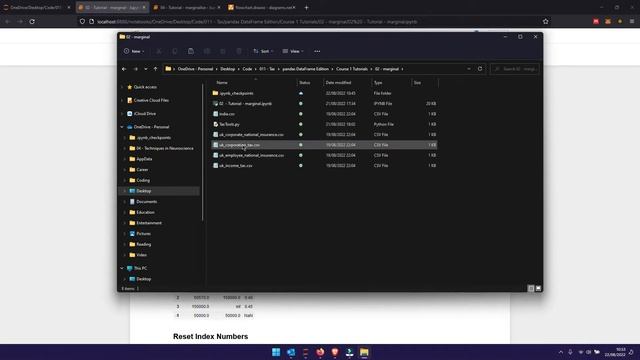640x360 pixels.
Task: Open the View options dropdown
Action: 293,51
